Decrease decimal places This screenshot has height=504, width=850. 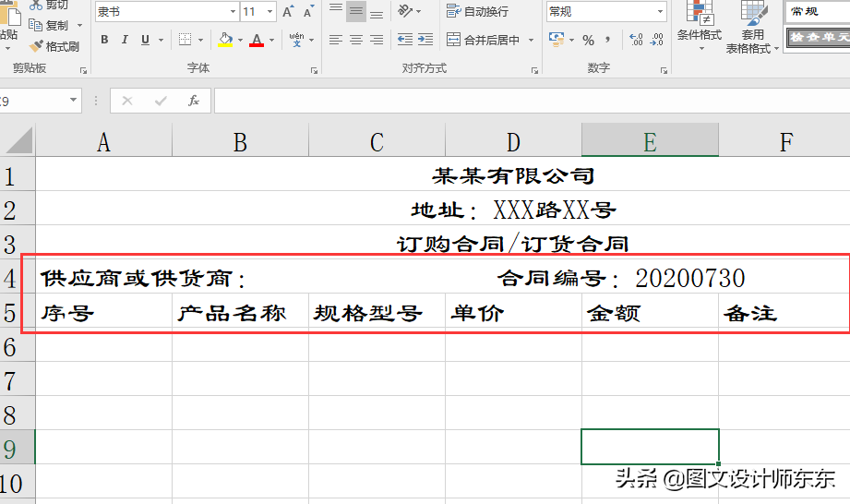click(656, 40)
